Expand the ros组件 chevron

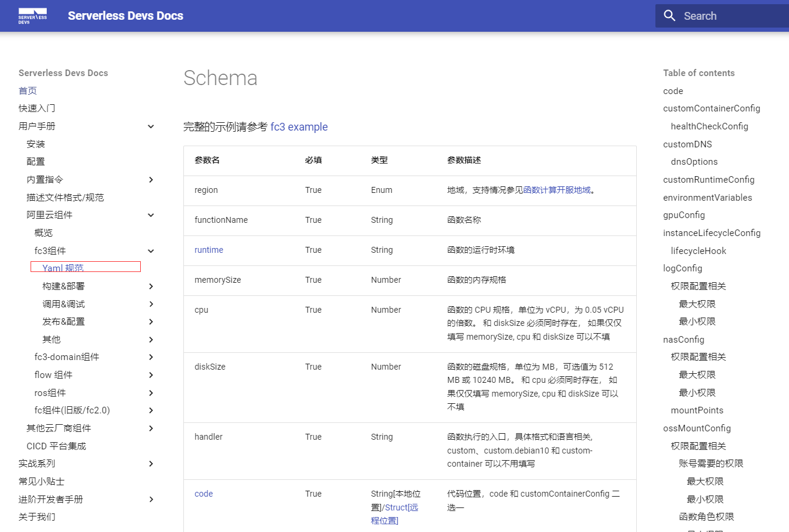(x=151, y=393)
